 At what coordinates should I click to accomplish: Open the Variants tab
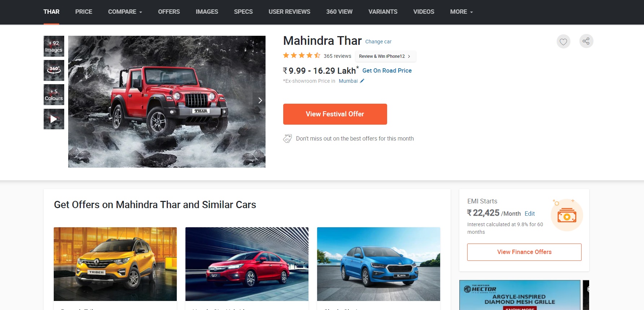point(383,12)
